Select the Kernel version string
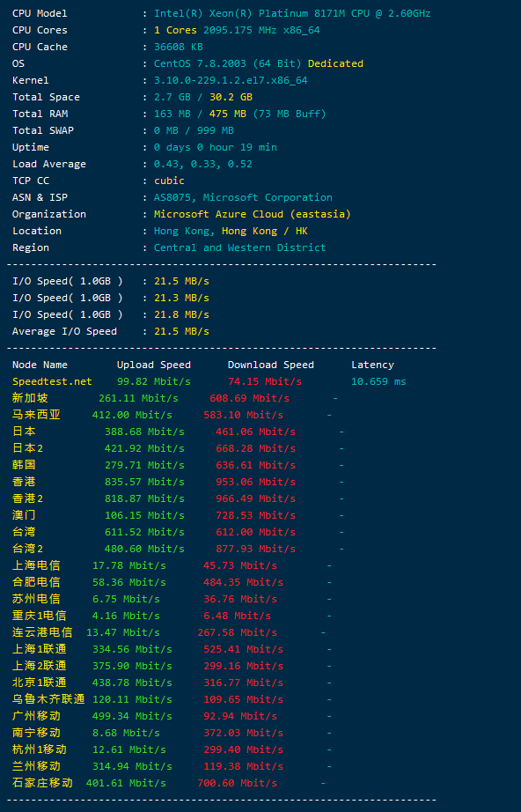Viewport: 521px width, 812px height. click(231, 80)
